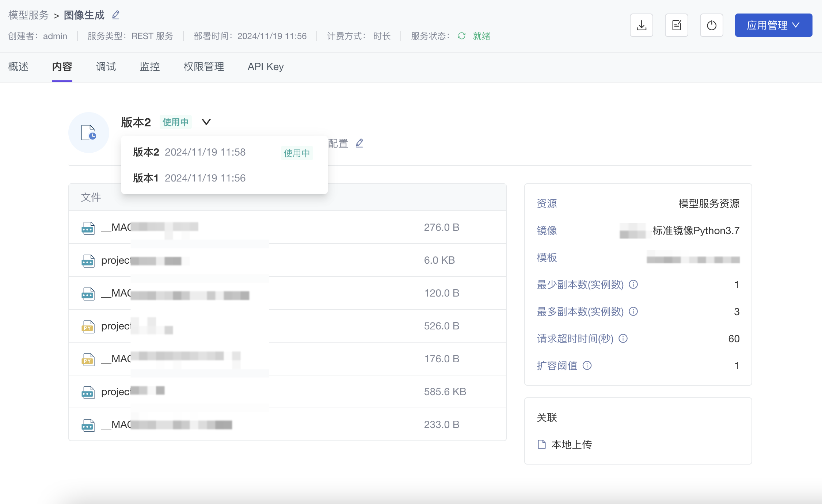The width and height of the screenshot is (822, 504).
Task: Select 版本1 2024/11/19 11:56 from version list
Action: (224, 178)
